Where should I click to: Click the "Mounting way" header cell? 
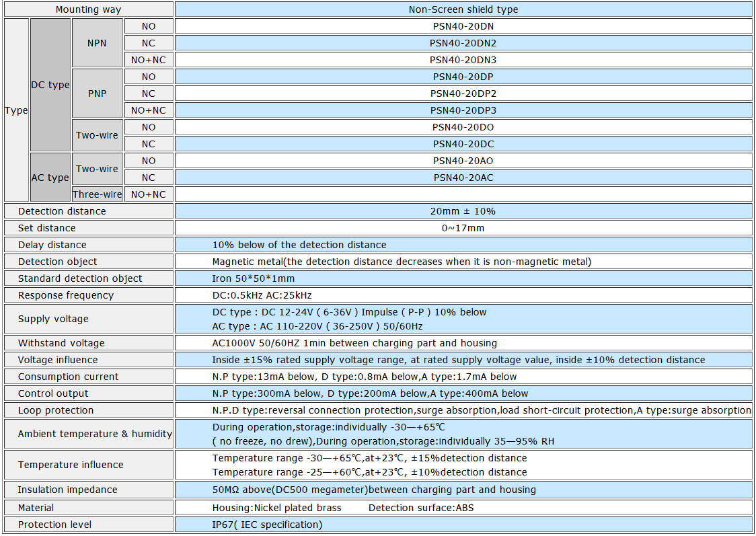89,9
